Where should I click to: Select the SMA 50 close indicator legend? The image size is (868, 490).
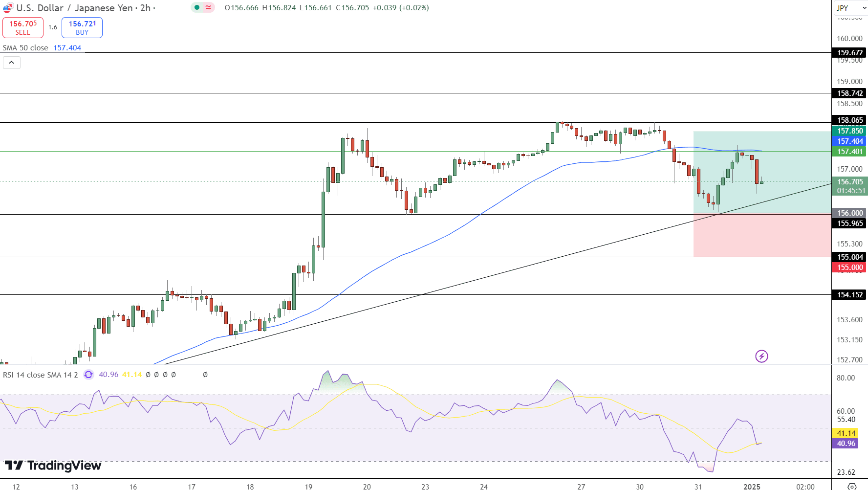click(25, 48)
